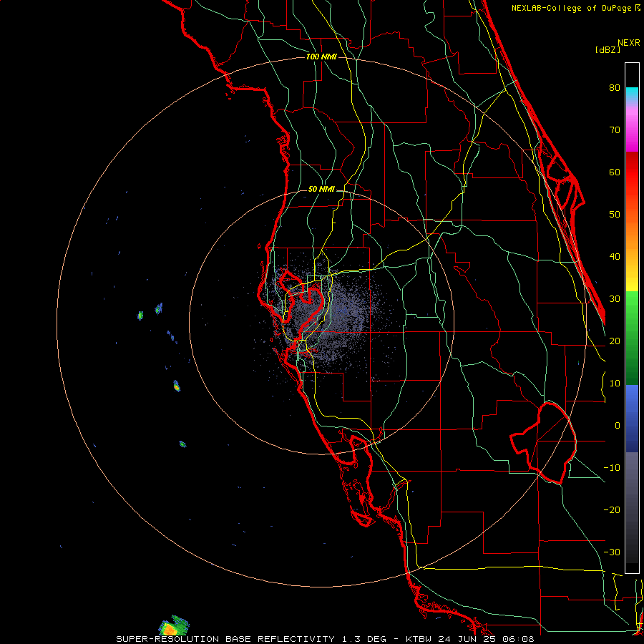The image size is (644, 644).
Task: Select the 40 value on the dBZ scale
Action: tap(615, 257)
